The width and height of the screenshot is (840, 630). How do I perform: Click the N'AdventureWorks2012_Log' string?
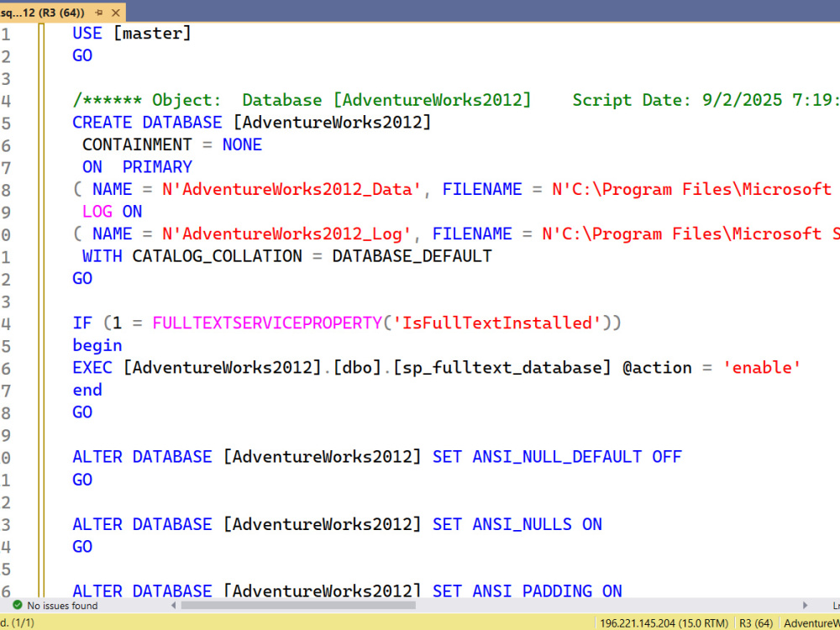click(x=286, y=234)
